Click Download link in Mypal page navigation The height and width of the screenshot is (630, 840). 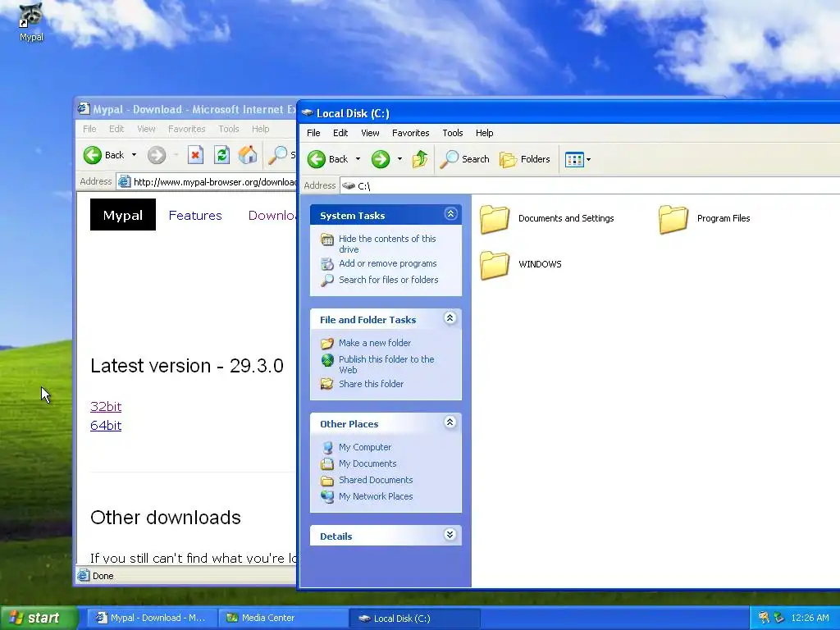click(x=272, y=216)
